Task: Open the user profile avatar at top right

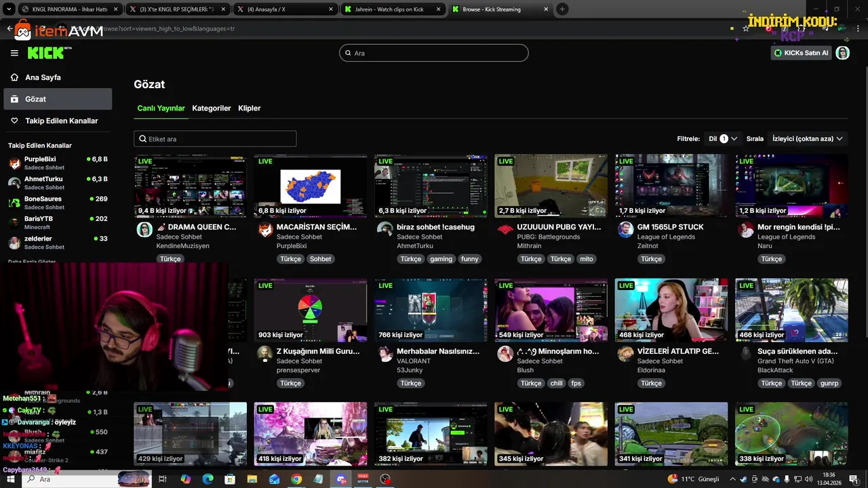Action: click(842, 53)
